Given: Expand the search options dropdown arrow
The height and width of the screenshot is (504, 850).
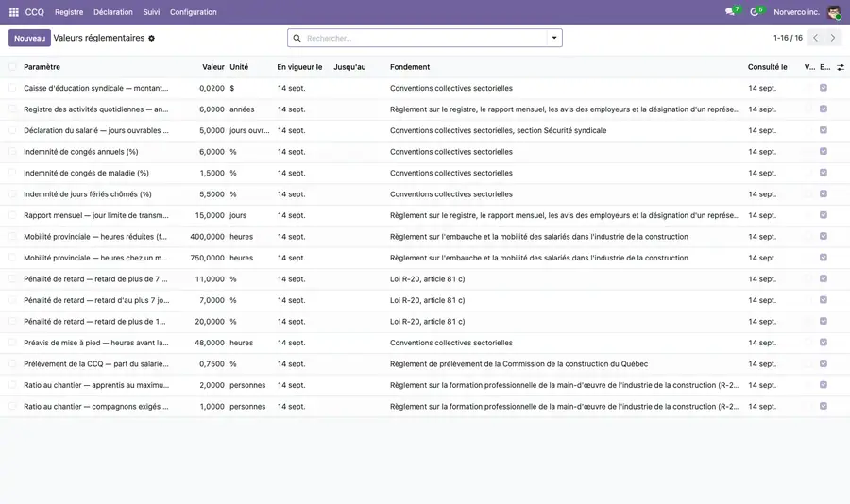Looking at the screenshot, I should [x=554, y=38].
